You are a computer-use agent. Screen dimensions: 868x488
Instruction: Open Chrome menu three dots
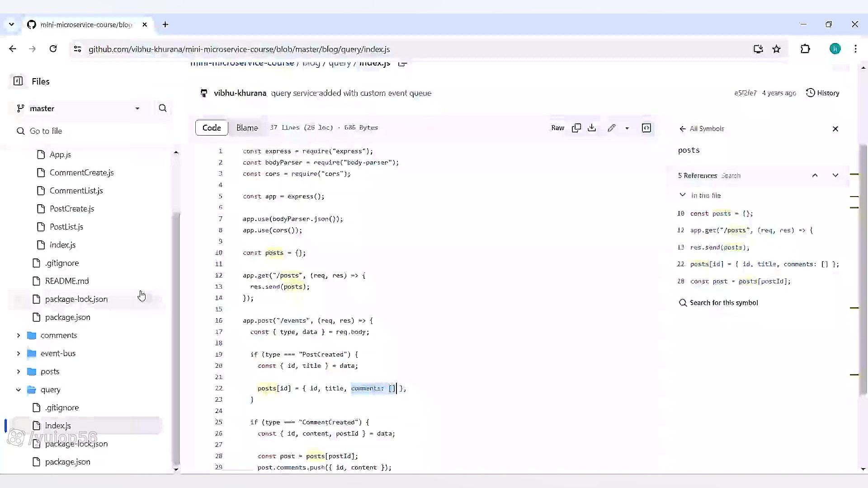855,49
